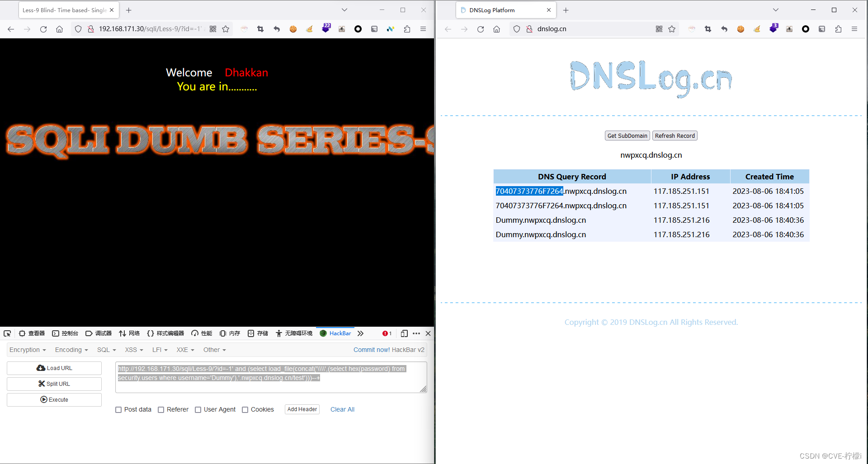
Task: Open new tab in DNSLog browser window
Action: (x=566, y=10)
